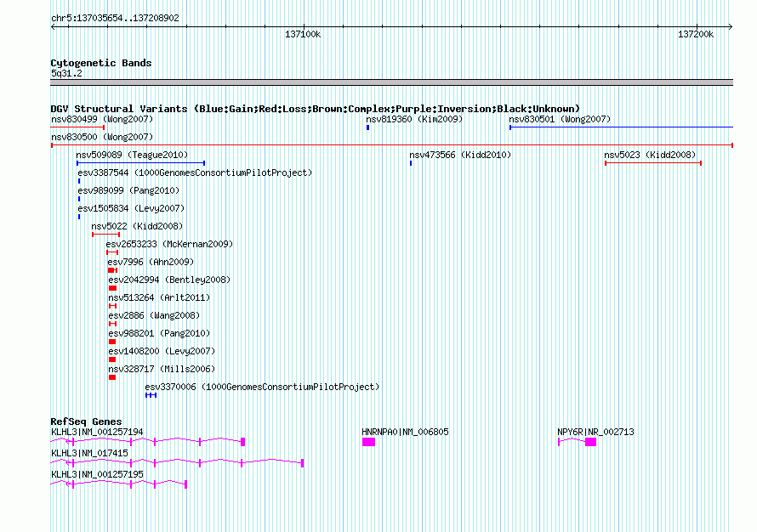757x532 pixels.
Task: Click the blue bar under nsv509089
Action: click(x=141, y=163)
